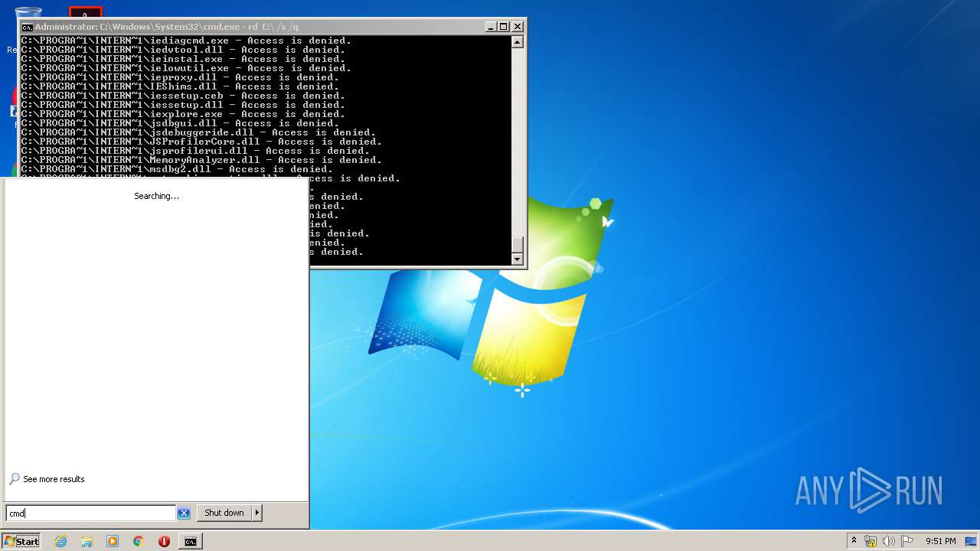Minimize the cmd.exe window
Screen dimensions: 980x551
click(x=491, y=27)
